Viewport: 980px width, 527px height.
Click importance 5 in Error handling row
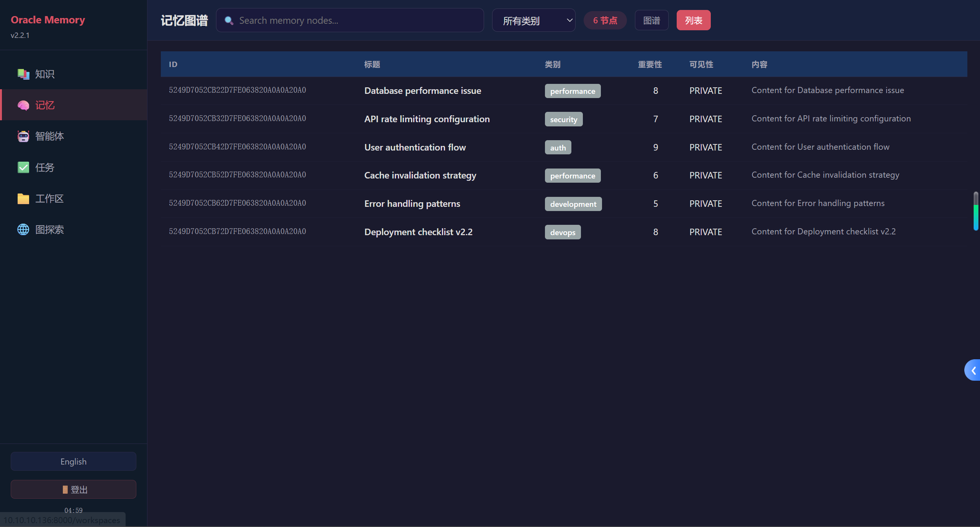click(656, 204)
